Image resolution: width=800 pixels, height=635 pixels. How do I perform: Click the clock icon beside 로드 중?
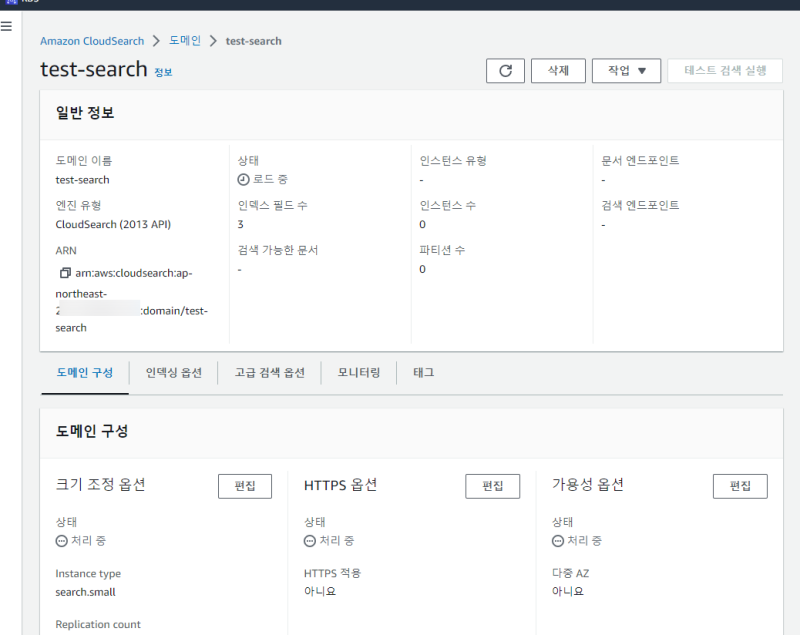243,180
